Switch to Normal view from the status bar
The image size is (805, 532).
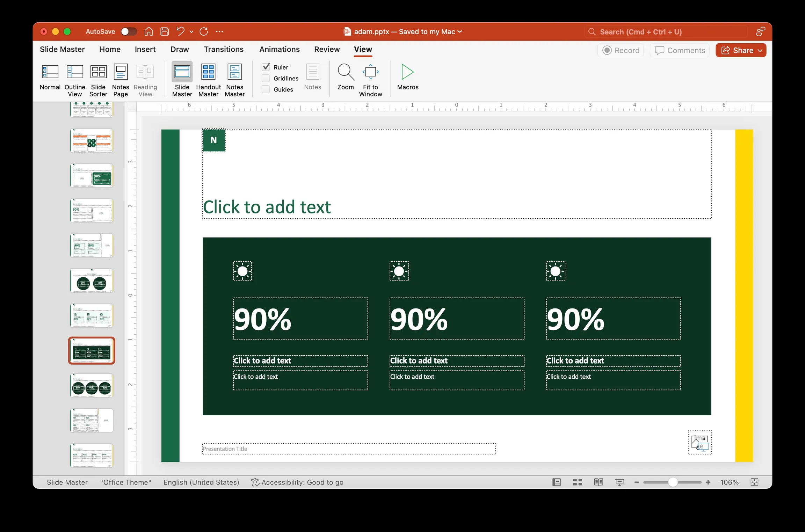pos(557,482)
